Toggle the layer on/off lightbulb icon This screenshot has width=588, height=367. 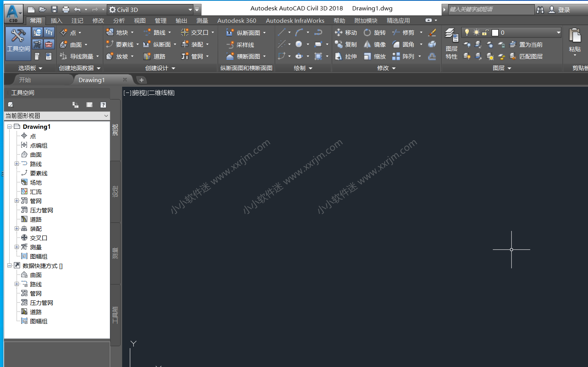[x=467, y=32]
